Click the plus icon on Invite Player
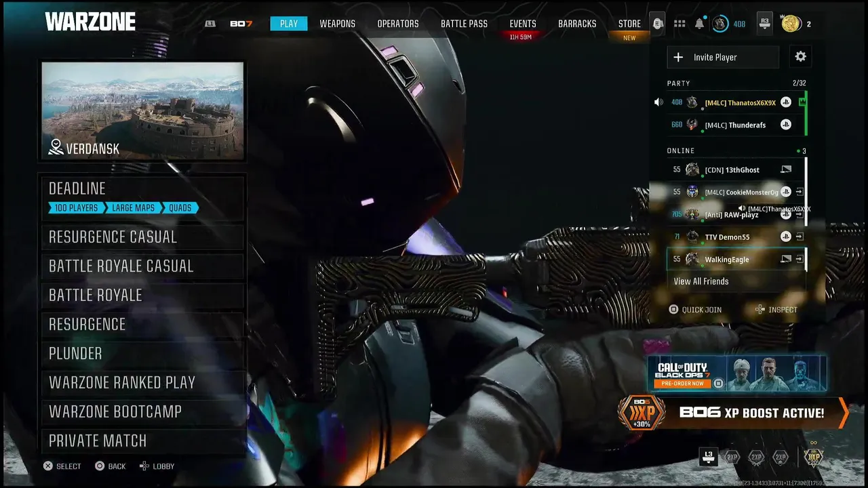 tap(678, 58)
